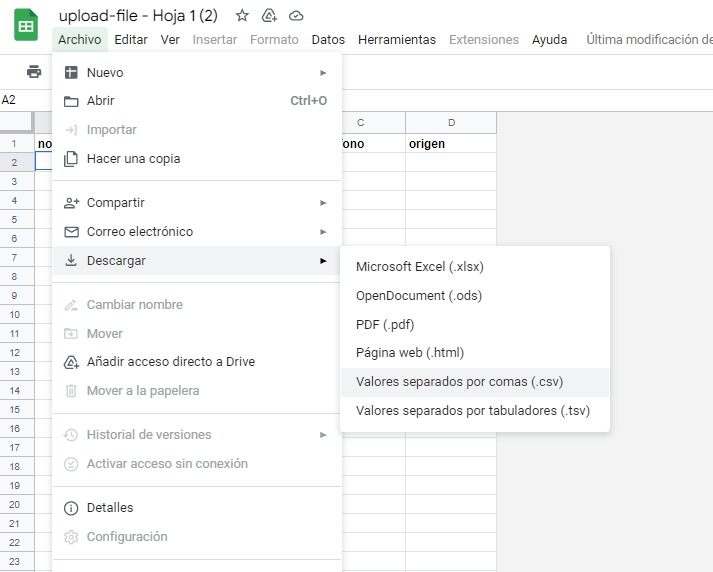The image size is (713, 572).
Task: Click the folder icon next to Abrir
Action: coord(71,101)
